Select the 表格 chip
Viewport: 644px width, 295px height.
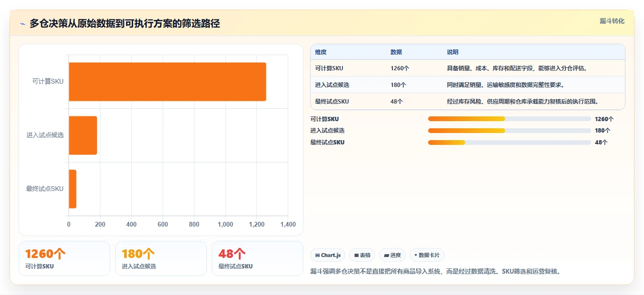tap(362, 255)
